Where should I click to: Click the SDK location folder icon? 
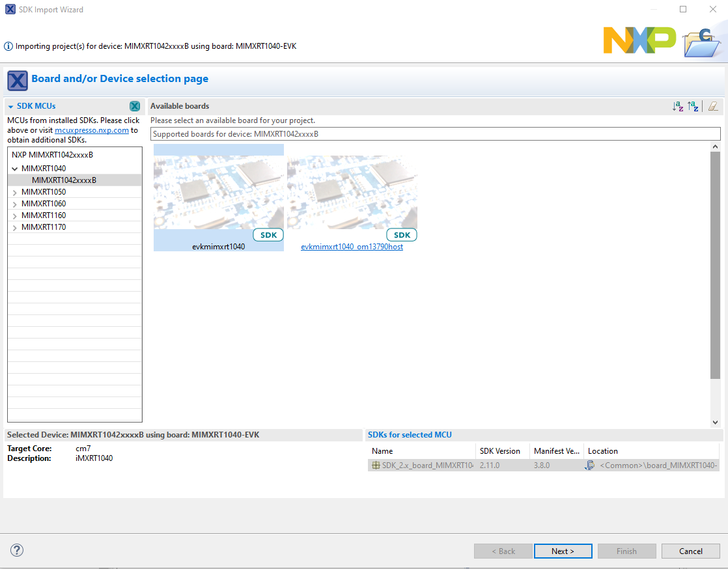coord(590,465)
